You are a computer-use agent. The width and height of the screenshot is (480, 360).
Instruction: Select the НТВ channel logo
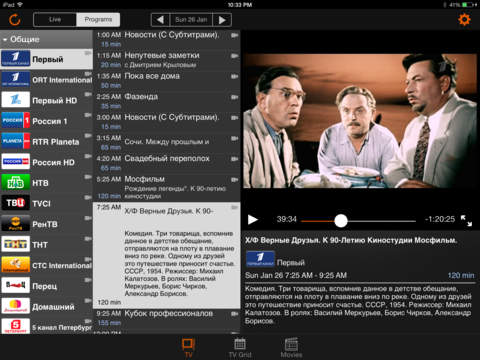pos(16,183)
